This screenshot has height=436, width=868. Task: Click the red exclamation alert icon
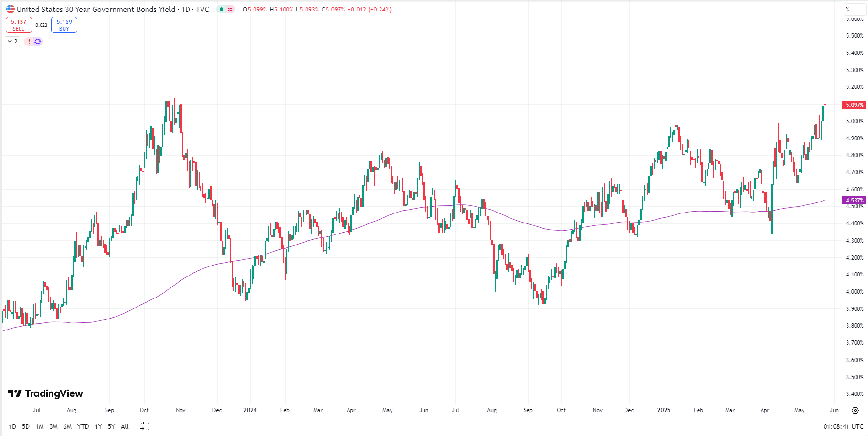pos(29,42)
